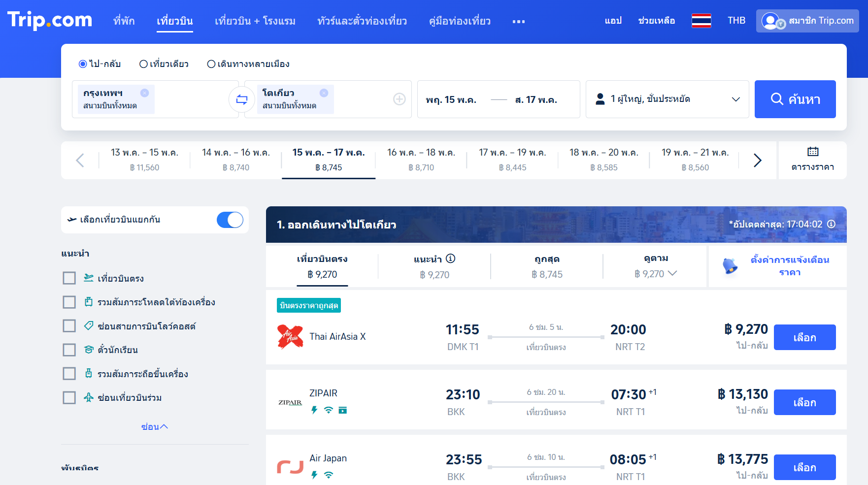Screen dimensions: 868x485
Task: Open the แอป link in header
Action: 613,21
